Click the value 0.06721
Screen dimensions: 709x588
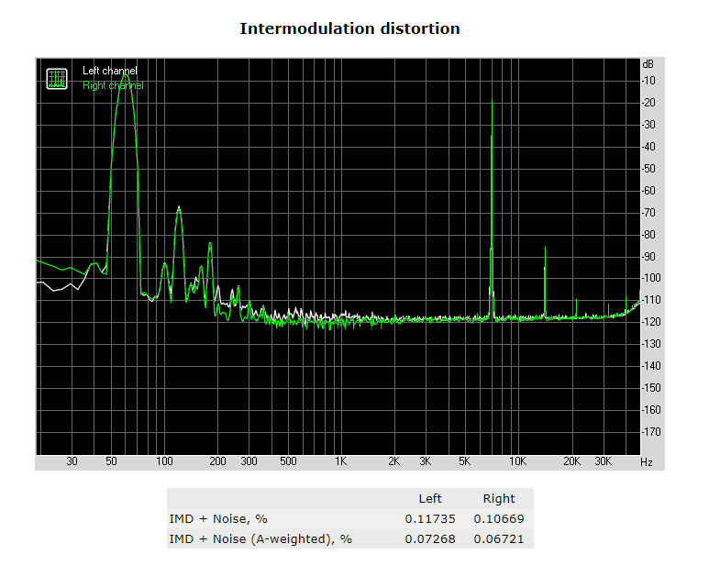pos(499,539)
